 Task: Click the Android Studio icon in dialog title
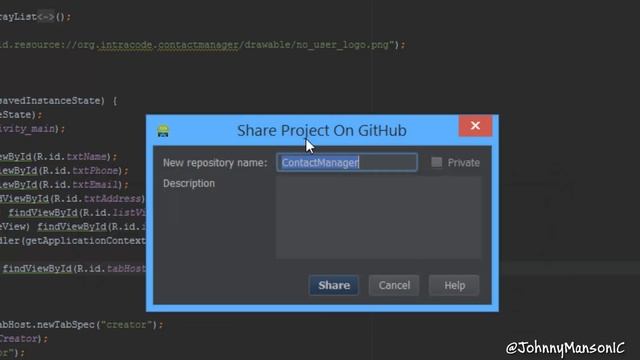[163, 131]
